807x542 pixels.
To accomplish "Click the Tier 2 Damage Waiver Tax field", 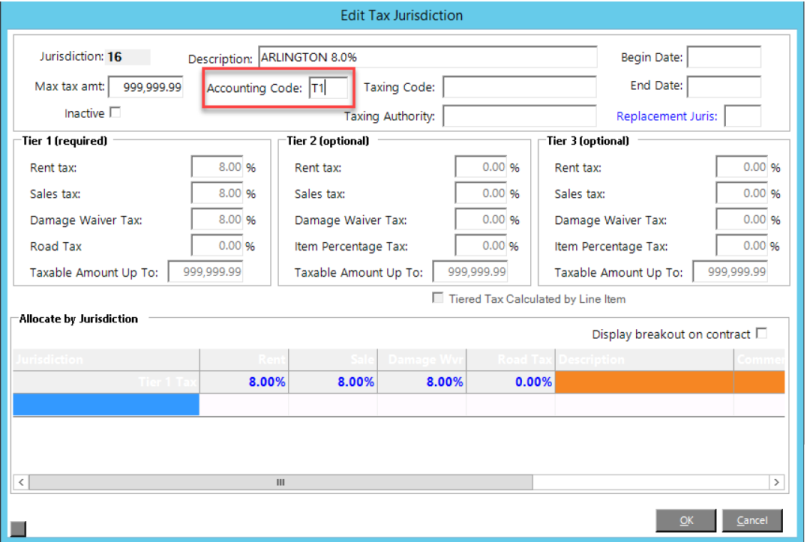I will (x=481, y=219).
